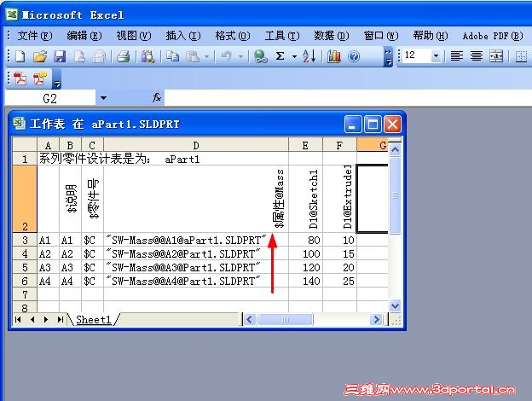Click the greyed-out E-mail icon
This screenshot has width=532, height=401.
tap(99, 56)
